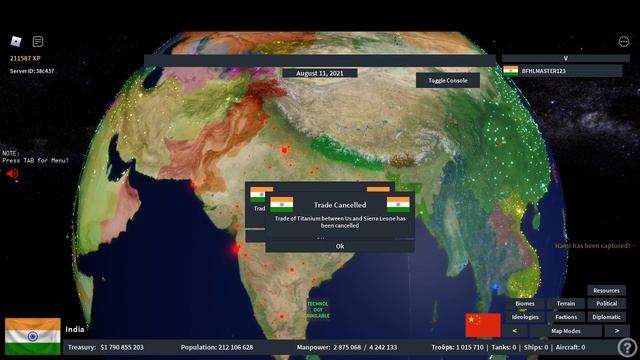Click the Hami has been captured notification
The width and height of the screenshot is (640, 360).
(x=592, y=246)
